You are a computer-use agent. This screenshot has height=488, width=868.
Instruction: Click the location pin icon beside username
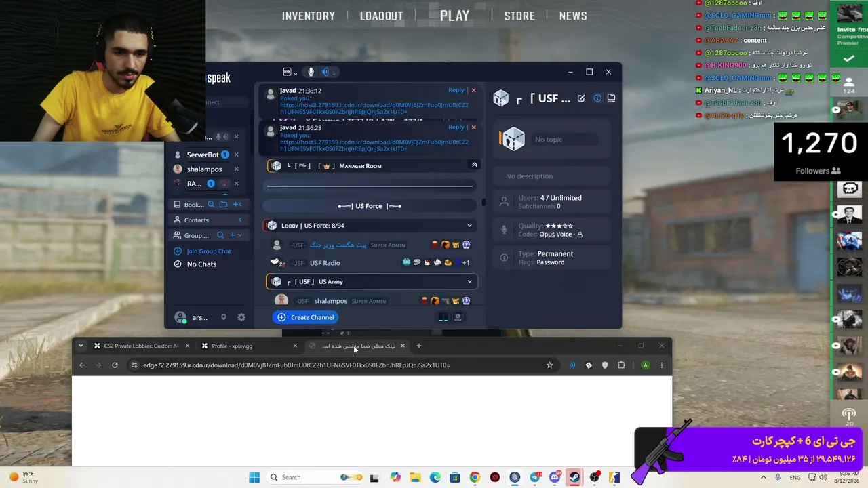pyautogui.click(x=223, y=317)
